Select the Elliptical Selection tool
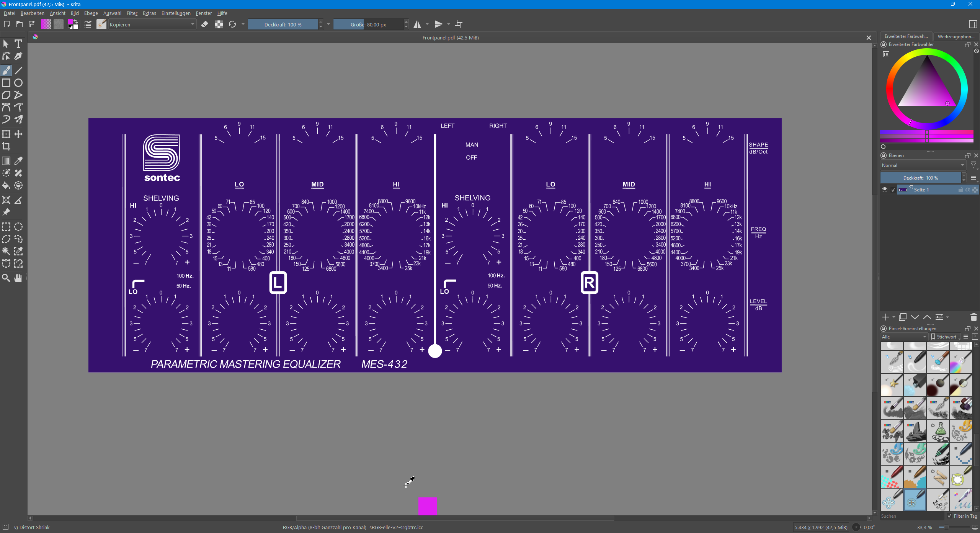This screenshot has height=533, width=980. point(18,227)
